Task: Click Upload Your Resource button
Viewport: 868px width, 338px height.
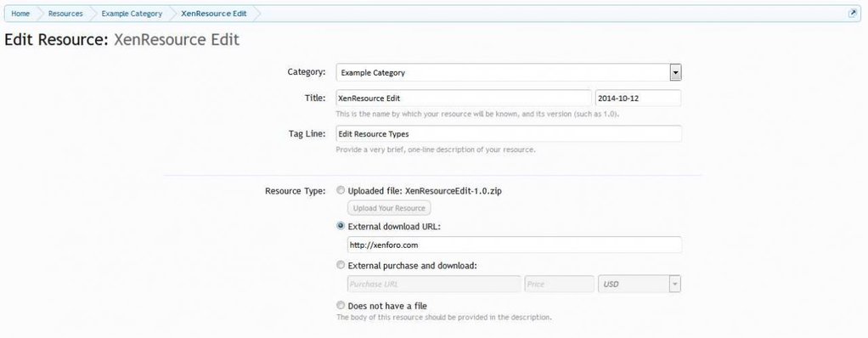Action: pyautogui.click(x=389, y=208)
